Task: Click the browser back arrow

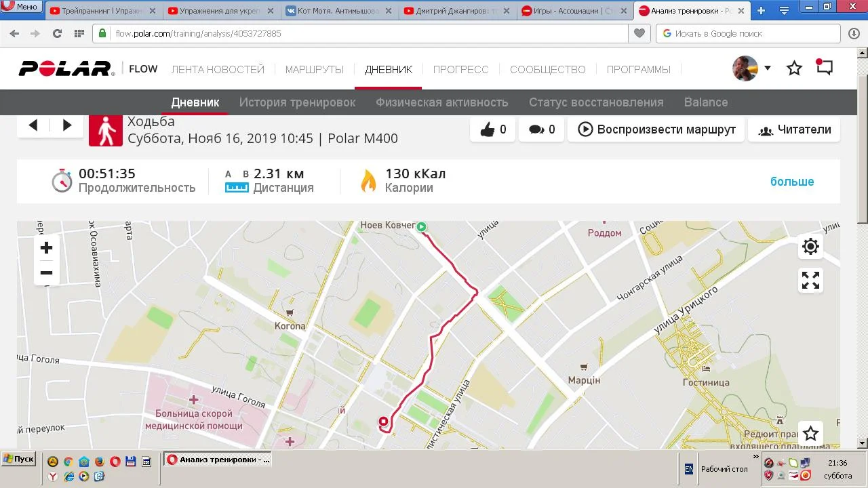Action: click(x=14, y=33)
